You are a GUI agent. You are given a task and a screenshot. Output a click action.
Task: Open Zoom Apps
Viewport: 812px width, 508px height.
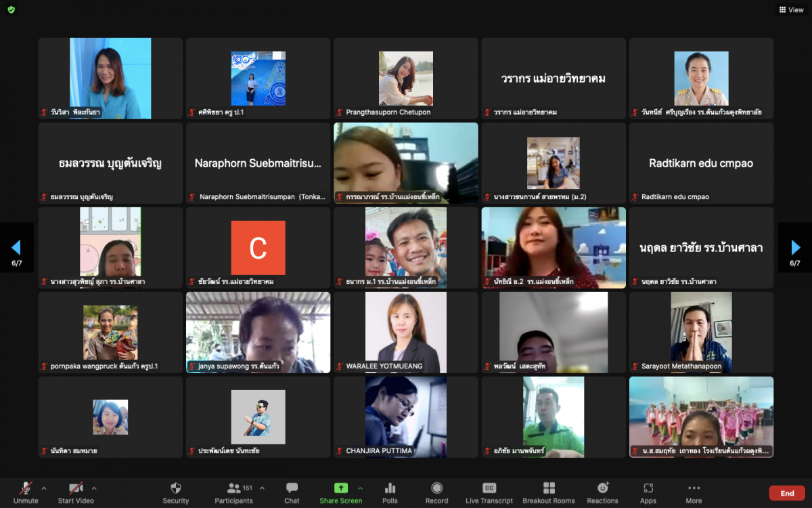[648, 492]
